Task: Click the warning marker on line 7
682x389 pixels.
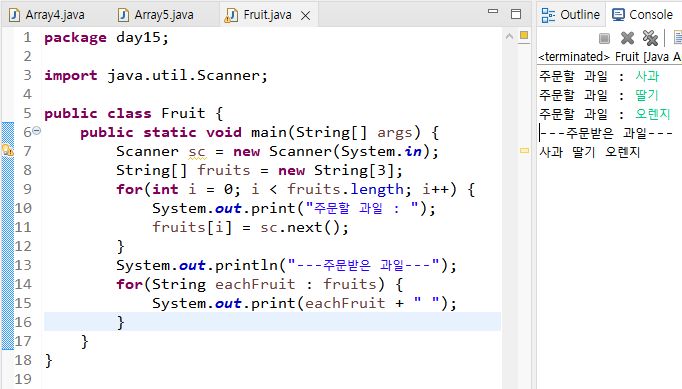Action: (8, 151)
